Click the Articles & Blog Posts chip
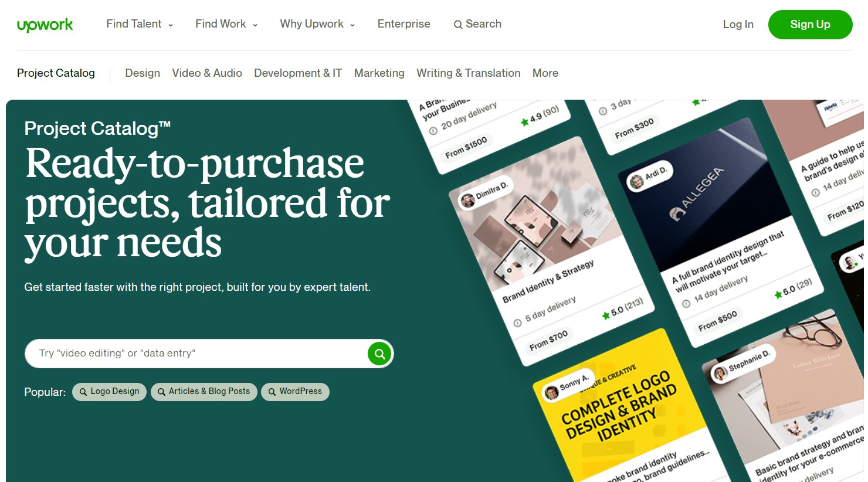The width and height of the screenshot is (868, 482). coord(204,392)
